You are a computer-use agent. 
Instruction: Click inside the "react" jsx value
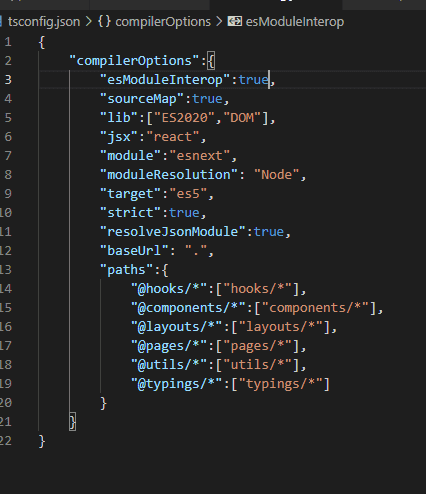(173, 137)
